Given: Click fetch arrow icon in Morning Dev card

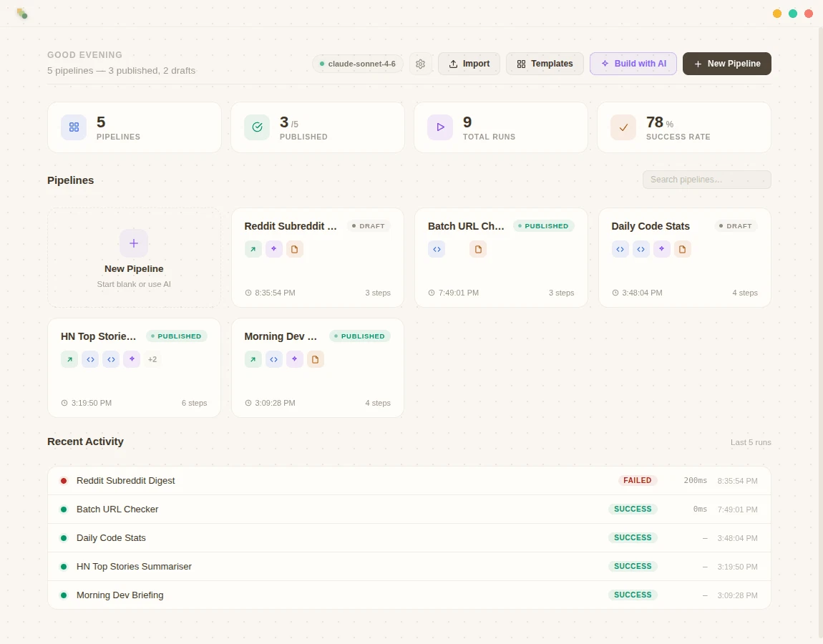Looking at the screenshot, I should pos(253,359).
